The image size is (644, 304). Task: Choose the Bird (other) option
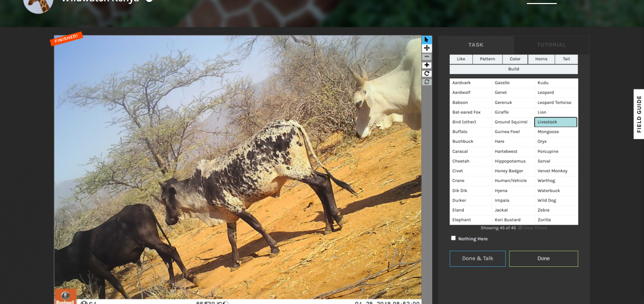[x=470, y=122]
